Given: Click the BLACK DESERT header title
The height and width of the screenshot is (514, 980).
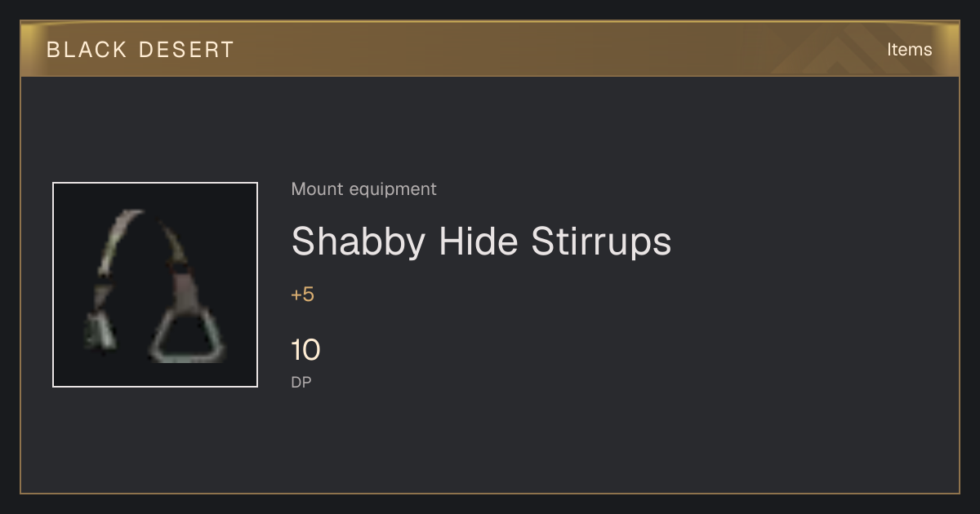Looking at the screenshot, I should (x=140, y=50).
